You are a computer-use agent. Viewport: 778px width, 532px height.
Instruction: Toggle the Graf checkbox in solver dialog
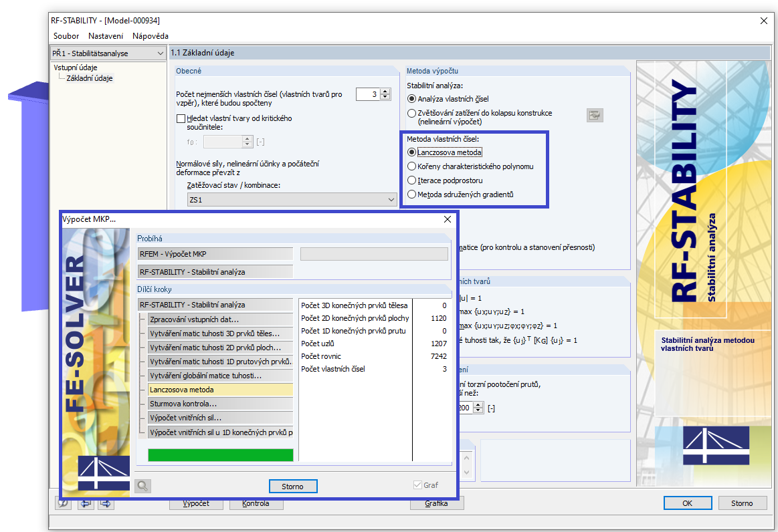418,485
